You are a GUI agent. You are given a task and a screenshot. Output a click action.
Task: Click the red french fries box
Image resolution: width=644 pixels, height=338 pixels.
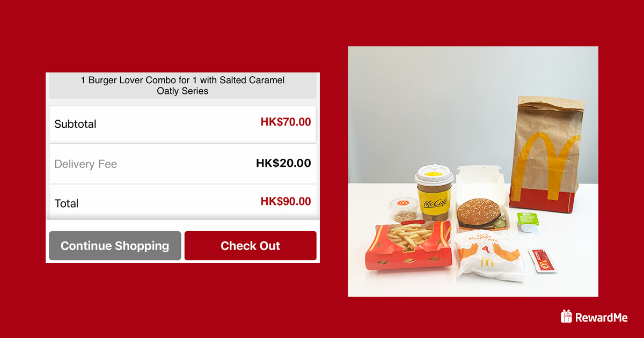(x=408, y=247)
